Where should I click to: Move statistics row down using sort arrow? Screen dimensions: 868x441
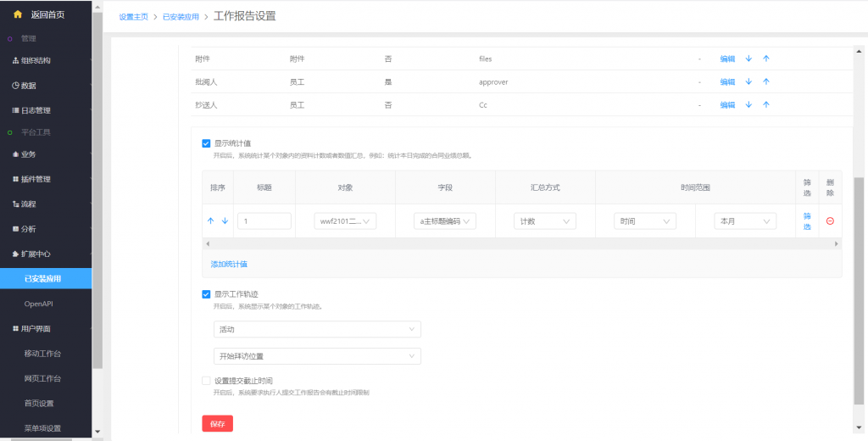point(225,220)
